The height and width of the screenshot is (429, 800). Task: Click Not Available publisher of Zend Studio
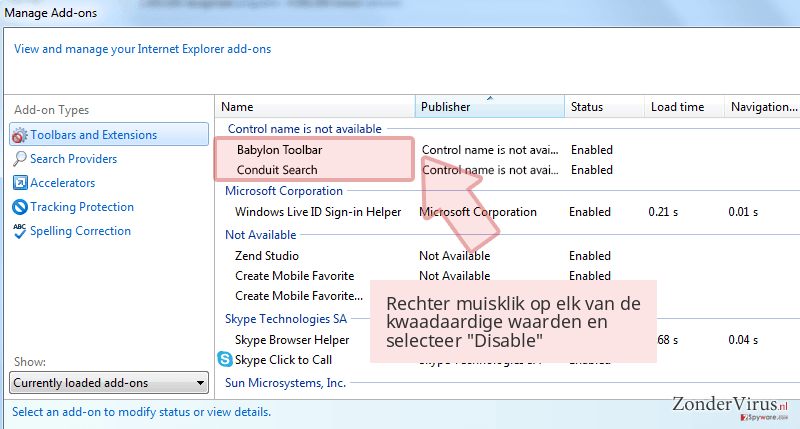click(455, 256)
